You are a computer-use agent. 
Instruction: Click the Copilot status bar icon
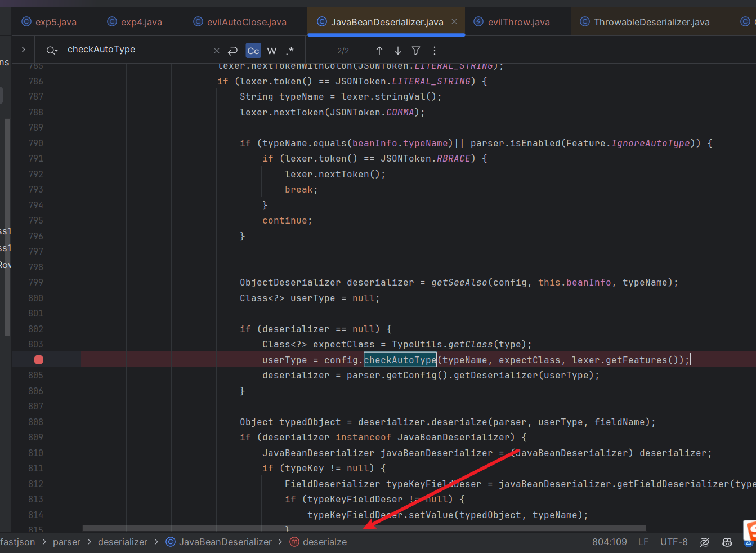(727, 542)
